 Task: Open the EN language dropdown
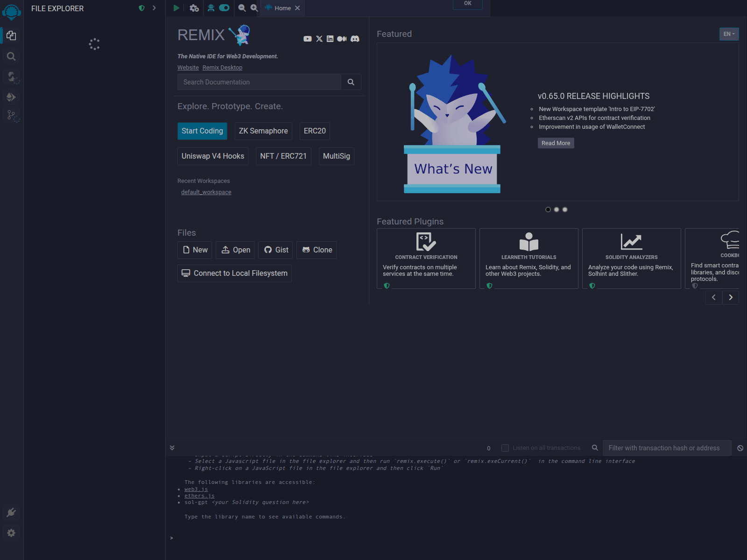(729, 34)
